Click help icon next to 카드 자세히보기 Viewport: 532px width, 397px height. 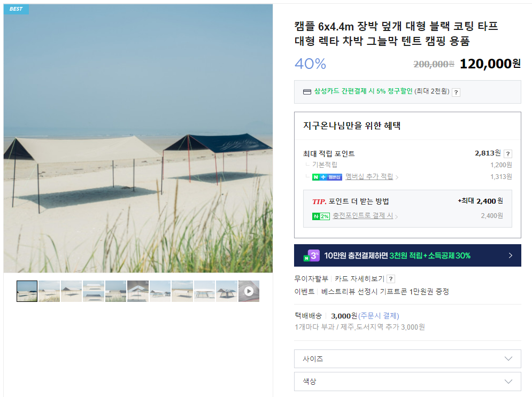391,279
